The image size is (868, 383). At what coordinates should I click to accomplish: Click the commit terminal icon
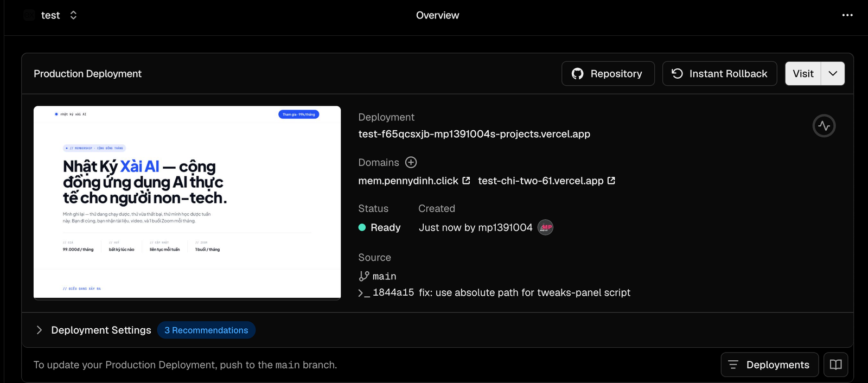pos(364,293)
